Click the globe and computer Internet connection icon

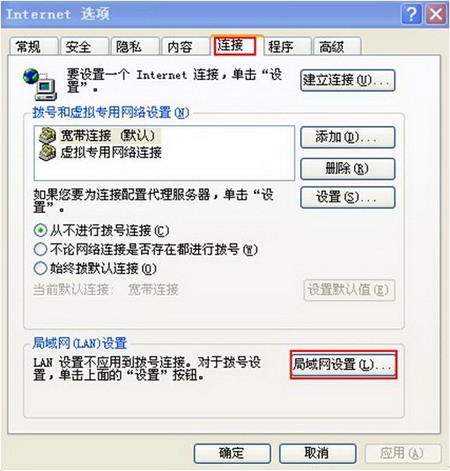pos(40,84)
